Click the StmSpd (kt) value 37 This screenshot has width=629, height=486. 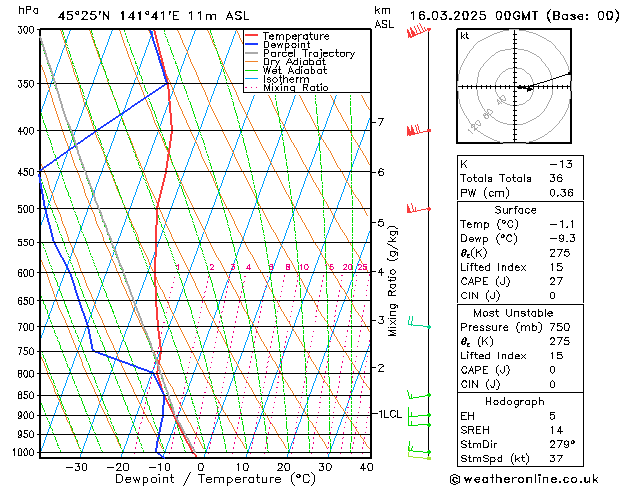tap(556, 458)
